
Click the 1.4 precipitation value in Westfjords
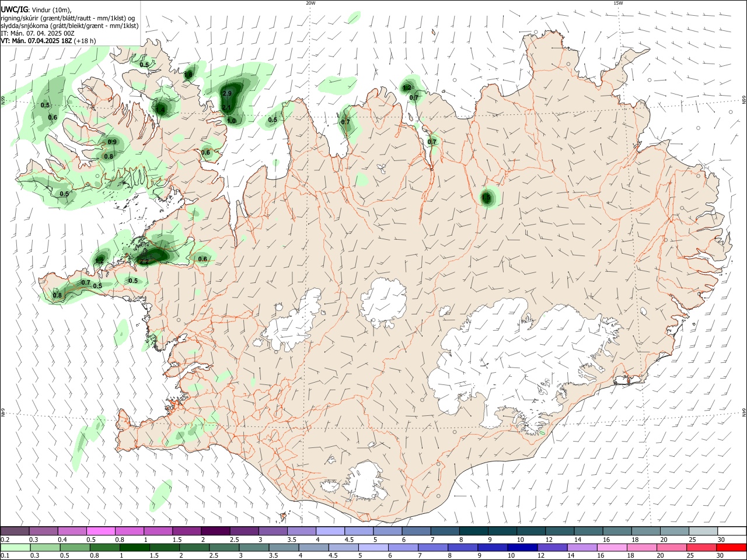160,110
